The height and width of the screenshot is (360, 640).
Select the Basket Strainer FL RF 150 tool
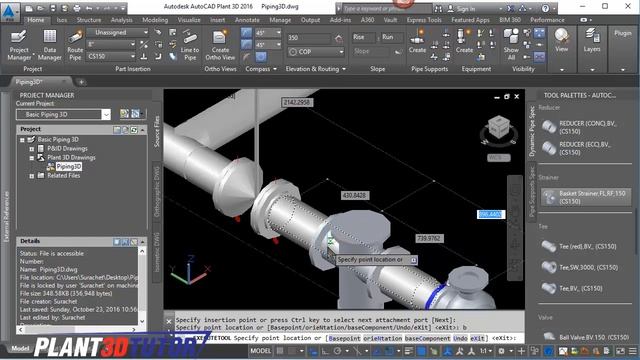[586, 197]
